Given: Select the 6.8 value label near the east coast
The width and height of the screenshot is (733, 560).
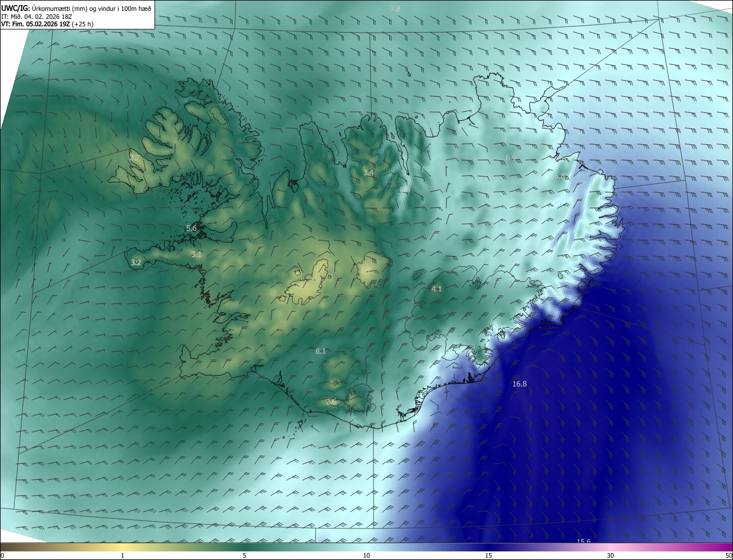Looking at the screenshot, I should [559, 177].
